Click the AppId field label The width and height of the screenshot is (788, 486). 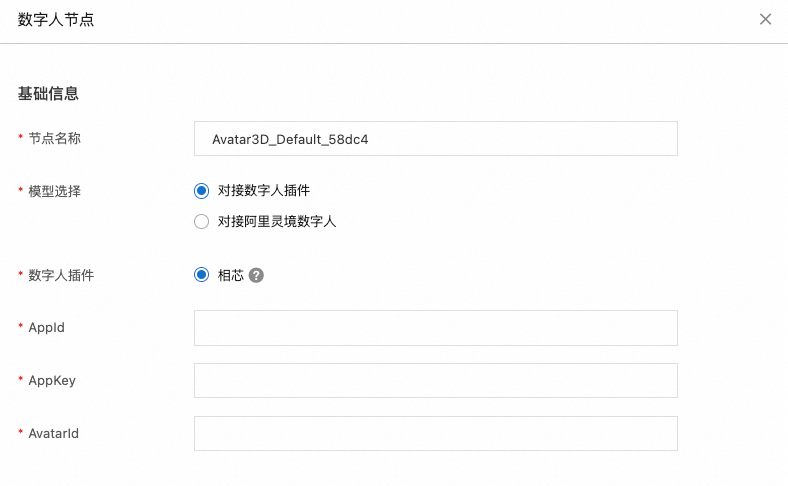click(46, 328)
